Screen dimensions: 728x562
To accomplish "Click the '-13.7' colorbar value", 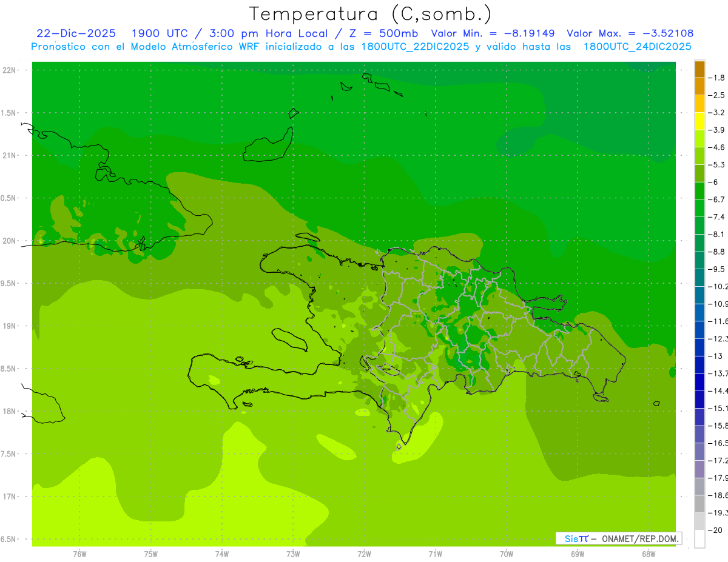I will point(718,373).
